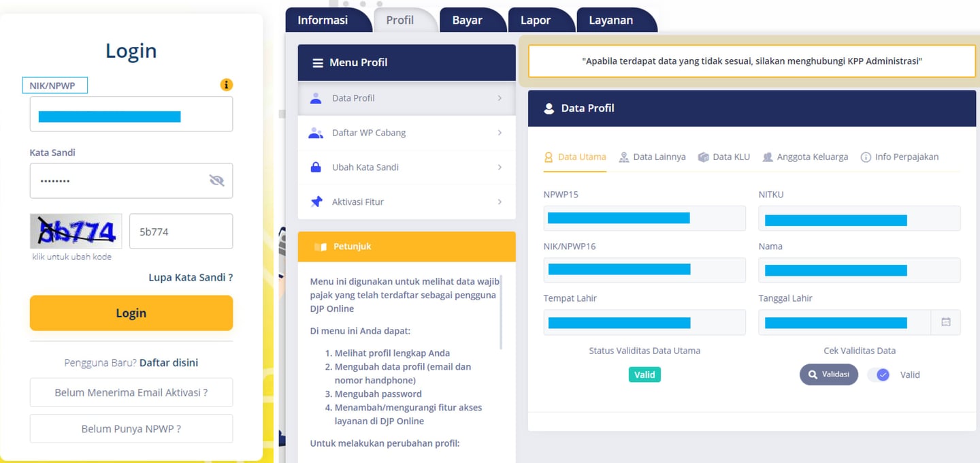Screen dimensions: 980x463
Task: Click the Daftar WP Cabang group icon
Action: 316,133
